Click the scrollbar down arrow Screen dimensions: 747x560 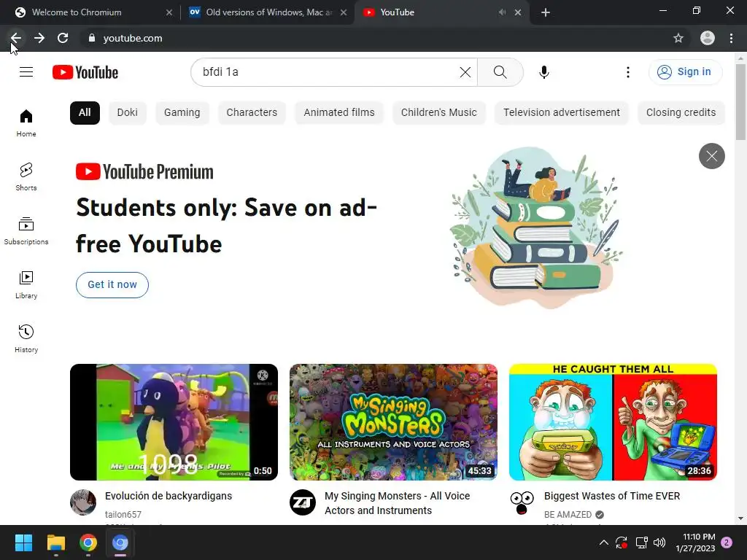click(740, 518)
